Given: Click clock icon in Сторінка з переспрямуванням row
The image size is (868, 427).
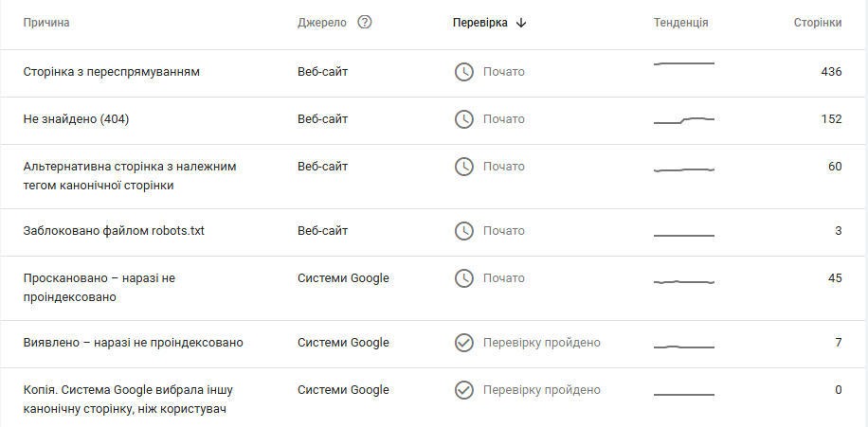Looking at the screenshot, I should click(x=463, y=72).
